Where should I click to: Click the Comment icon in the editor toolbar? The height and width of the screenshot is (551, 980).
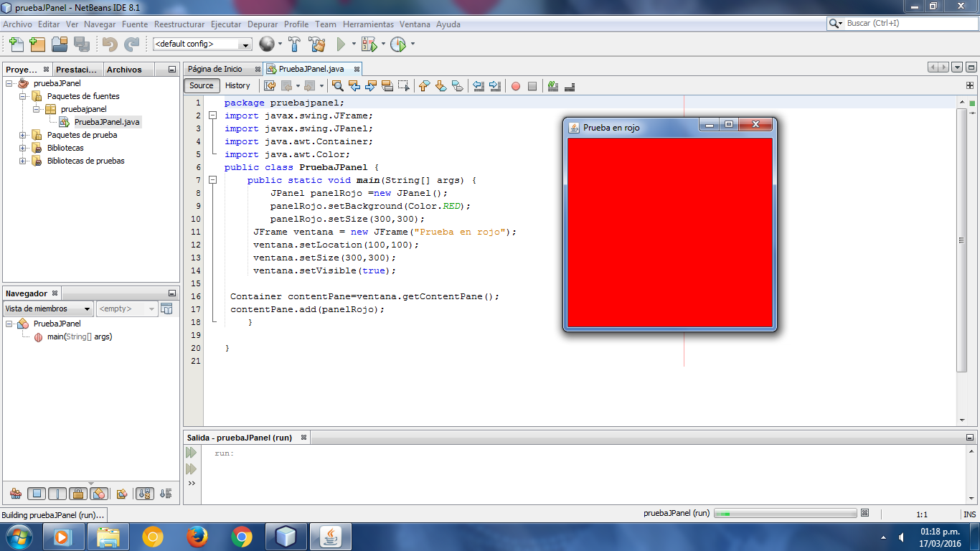[x=552, y=86]
